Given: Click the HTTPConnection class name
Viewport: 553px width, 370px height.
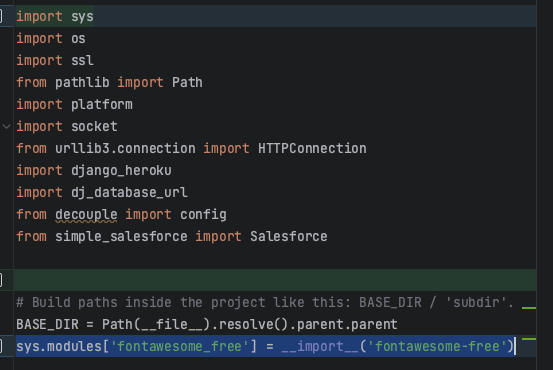Looking at the screenshot, I should 312,148.
